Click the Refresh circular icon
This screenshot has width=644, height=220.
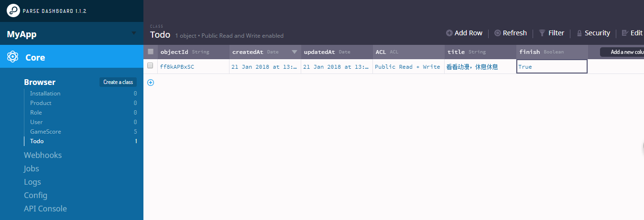pos(498,33)
